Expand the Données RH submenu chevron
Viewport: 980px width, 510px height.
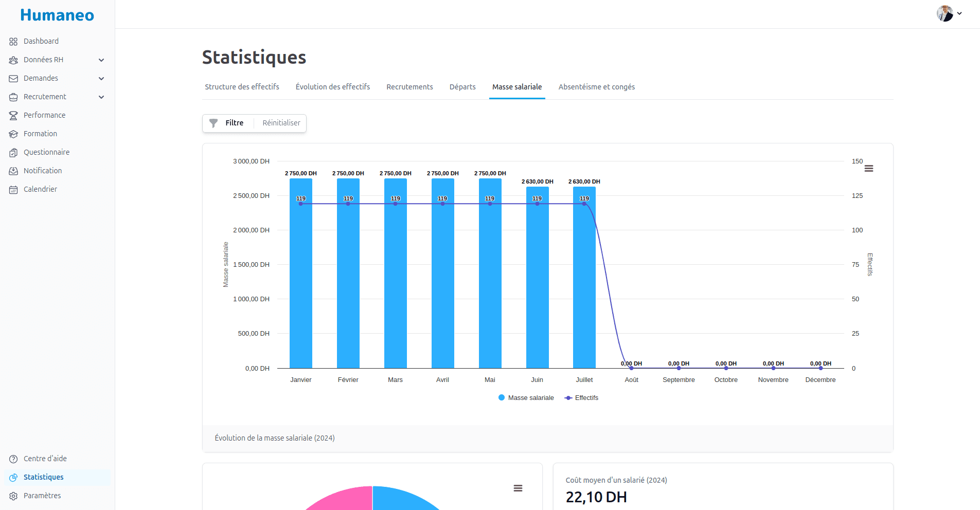tap(101, 60)
